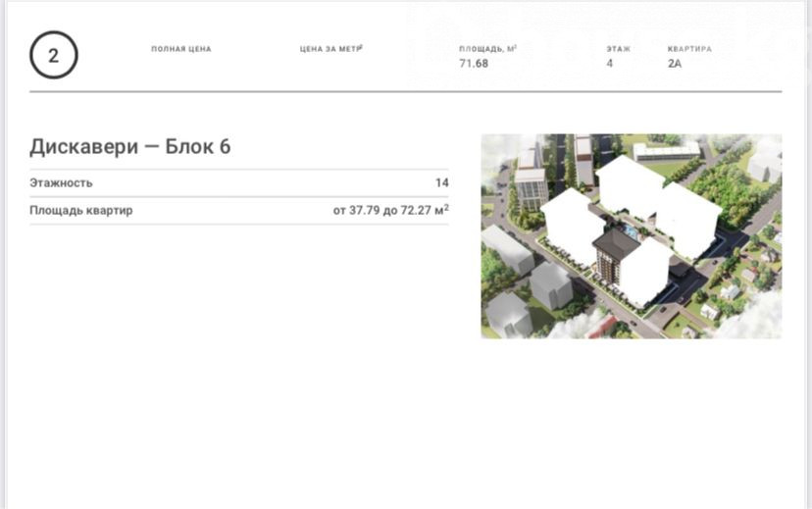Click the ПОЛНАЯ ЦЕНА column header

click(x=180, y=49)
